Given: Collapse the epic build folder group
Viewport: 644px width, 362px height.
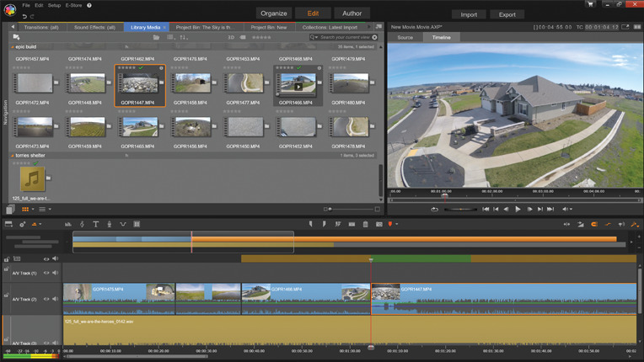Looking at the screenshot, I should pyautogui.click(x=12, y=47).
